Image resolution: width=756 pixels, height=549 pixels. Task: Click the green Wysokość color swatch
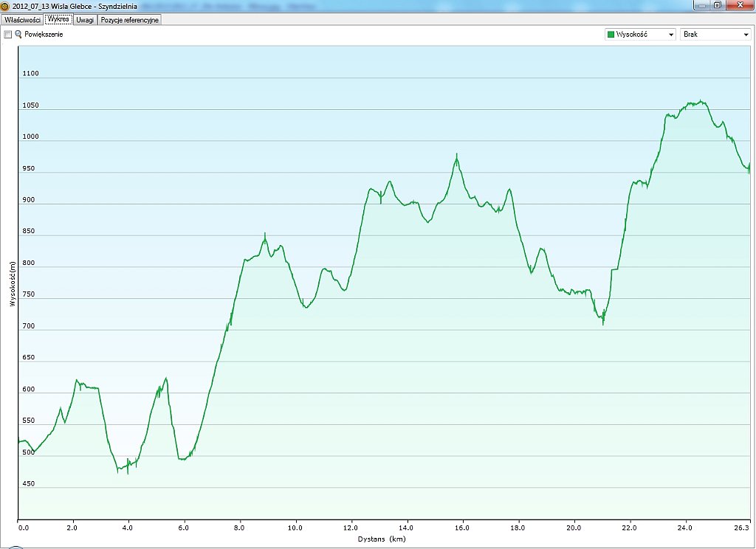tap(611, 35)
